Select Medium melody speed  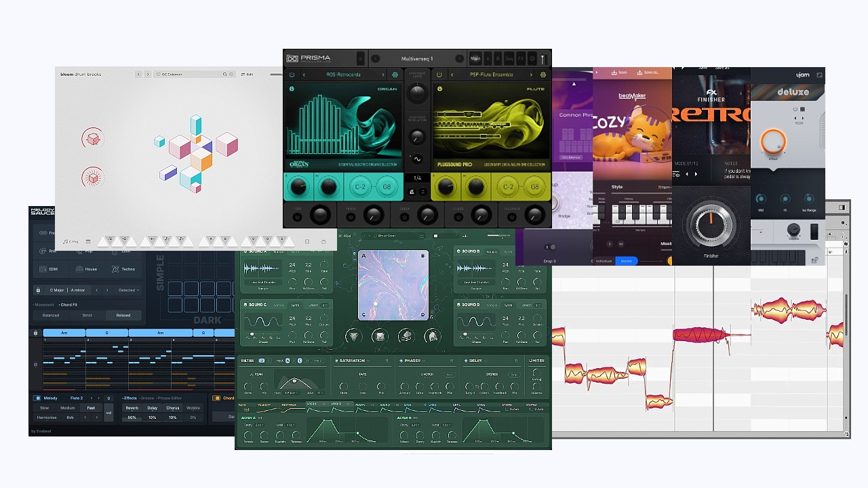point(68,408)
